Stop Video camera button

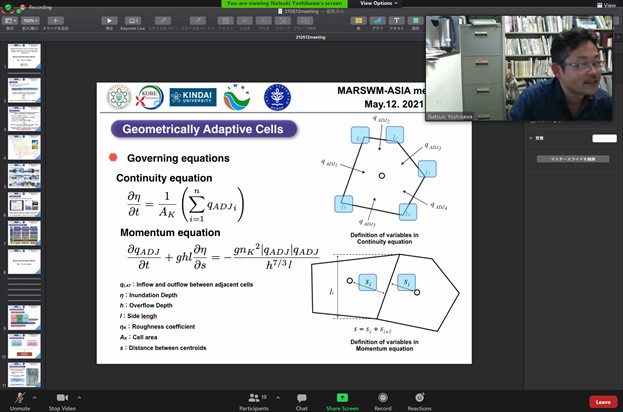pyautogui.click(x=61, y=398)
